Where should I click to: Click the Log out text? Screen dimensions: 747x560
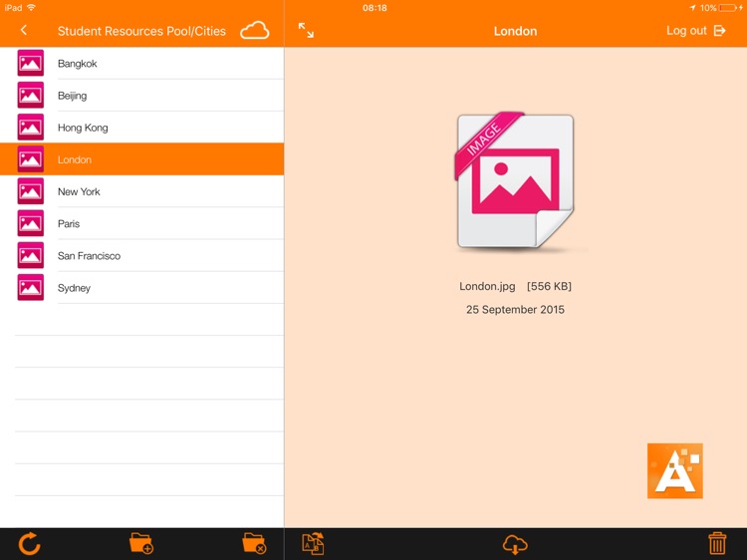coord(686,31)
